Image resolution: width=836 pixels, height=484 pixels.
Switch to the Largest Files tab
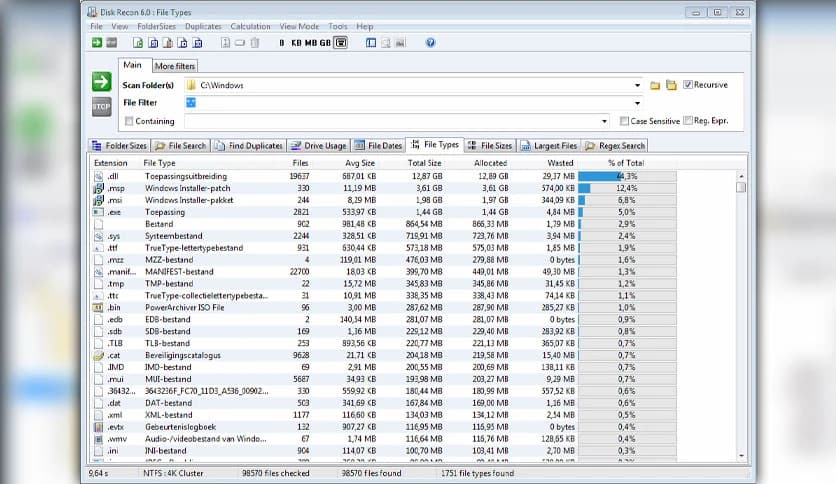point(549,146)
